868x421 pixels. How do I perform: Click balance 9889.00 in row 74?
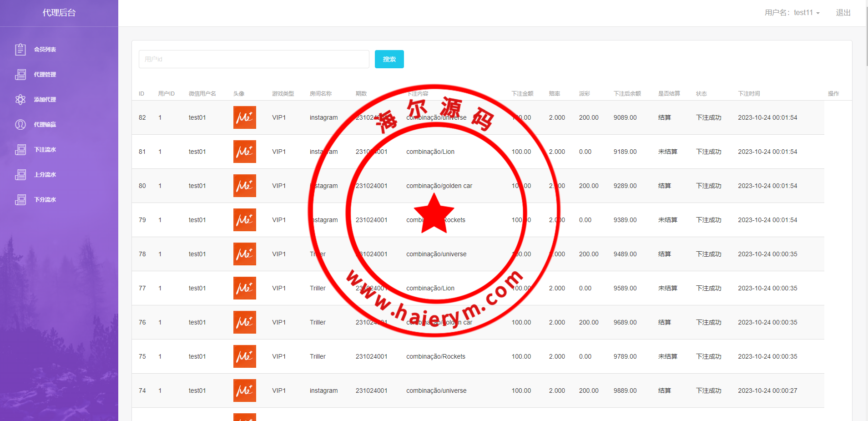tap(625, 391)
